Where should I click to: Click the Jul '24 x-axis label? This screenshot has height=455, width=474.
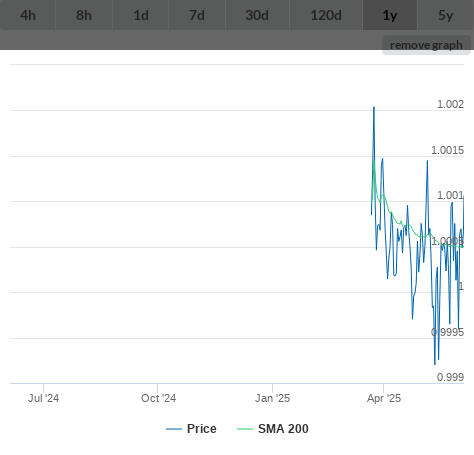pyautogui.click(x=43, y=398)
